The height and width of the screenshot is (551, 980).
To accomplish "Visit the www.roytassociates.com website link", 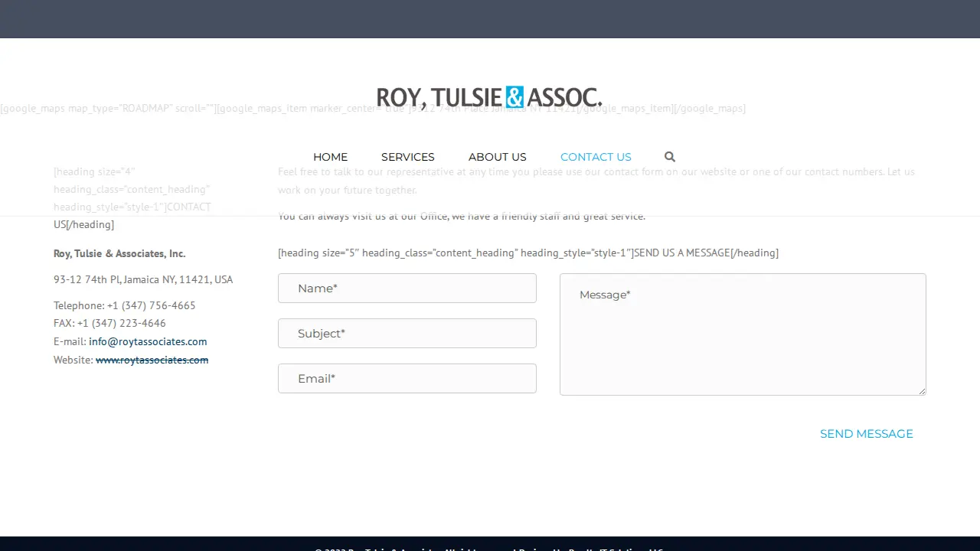I will [152, 360].
